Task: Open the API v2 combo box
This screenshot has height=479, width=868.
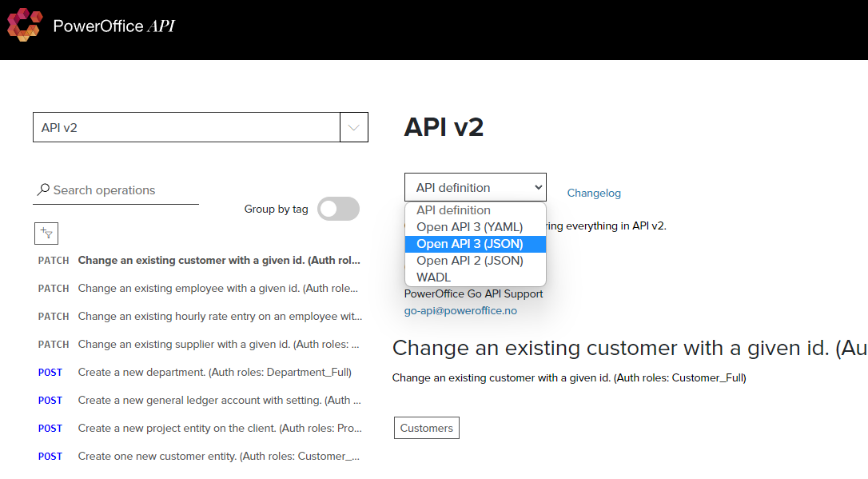Action: tap(186, 127)
